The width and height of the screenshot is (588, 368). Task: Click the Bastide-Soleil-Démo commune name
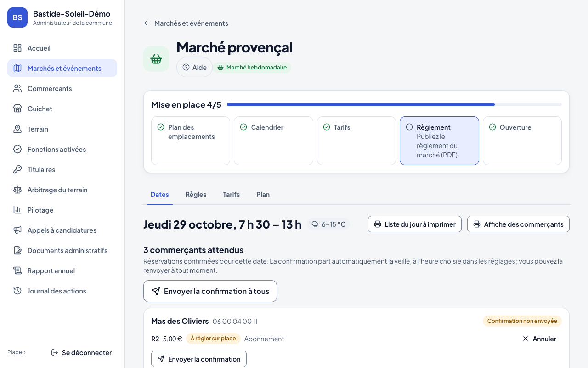coord(72,14)
